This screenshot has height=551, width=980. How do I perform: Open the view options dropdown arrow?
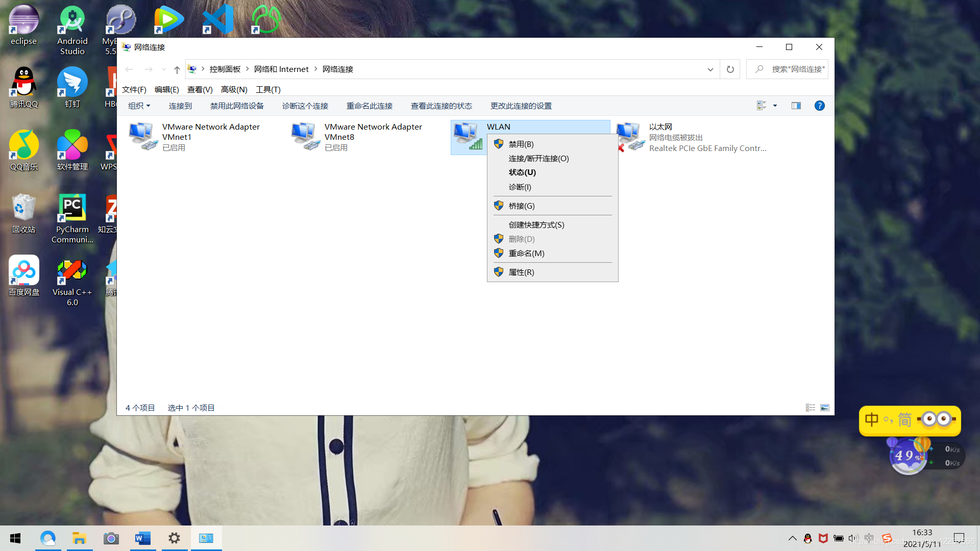pos(775,106)
